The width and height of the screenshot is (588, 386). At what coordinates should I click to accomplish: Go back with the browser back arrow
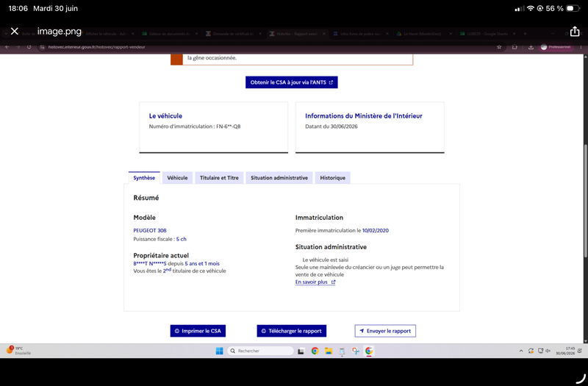pyautogui.click(x=7, y=47)
